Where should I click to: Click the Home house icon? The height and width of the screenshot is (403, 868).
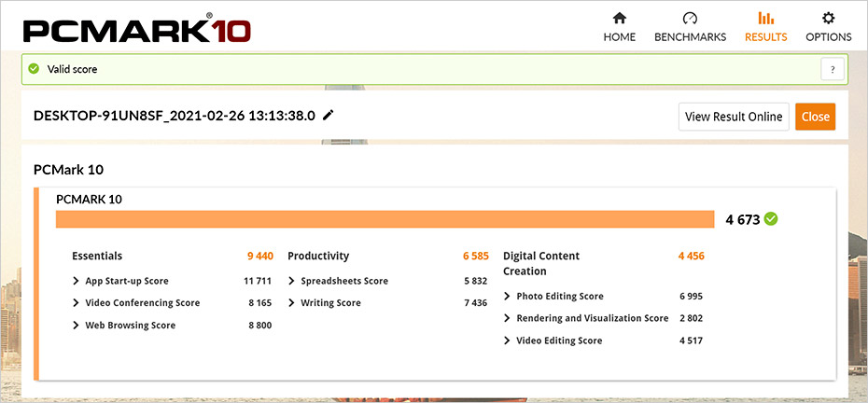(620, 19)
